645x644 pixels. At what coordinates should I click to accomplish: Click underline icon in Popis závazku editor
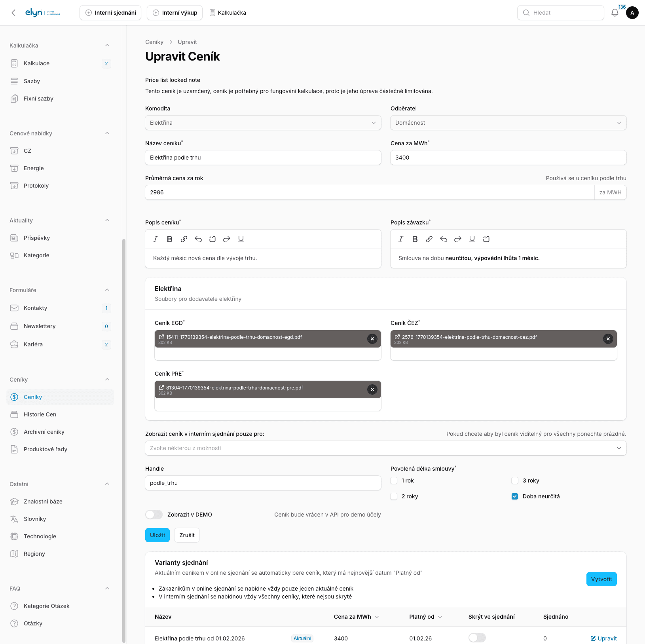pos(472,239)
